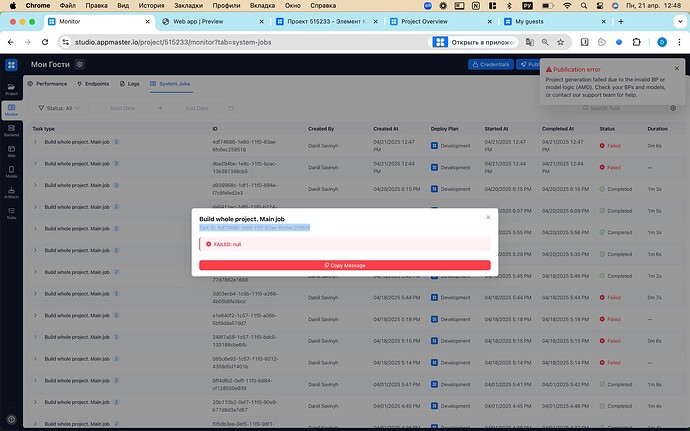Image resolution: width=690 pixels, height=431 pixels.
Task: Click the red Copy Message button
Action: coord(345,265)
